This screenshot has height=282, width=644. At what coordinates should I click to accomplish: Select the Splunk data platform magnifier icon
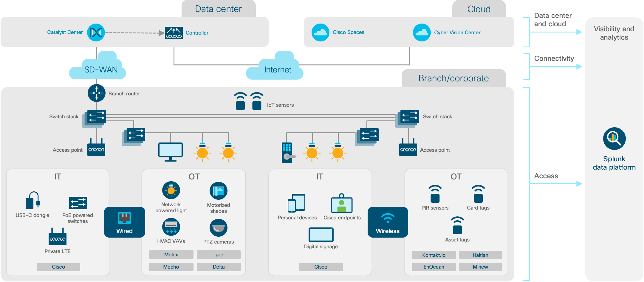point(614,139)
